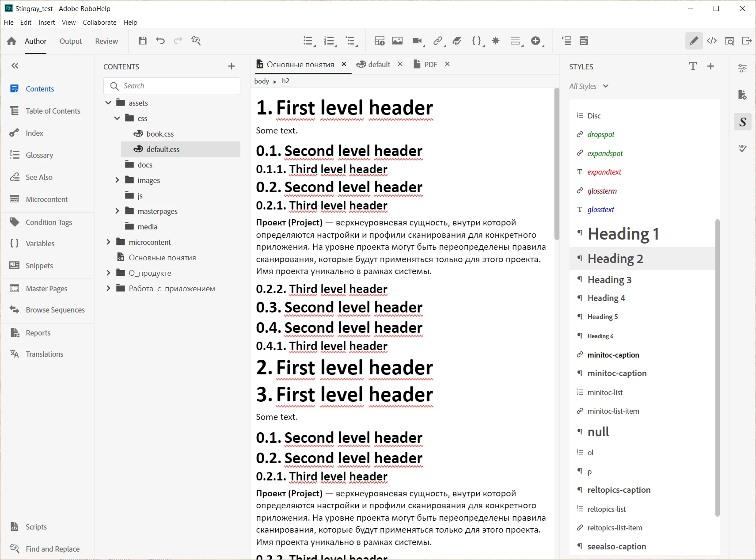The width and height of the screenshot is (756, 560).
Task: Open the File menu
Action: [x=8, y=22]
